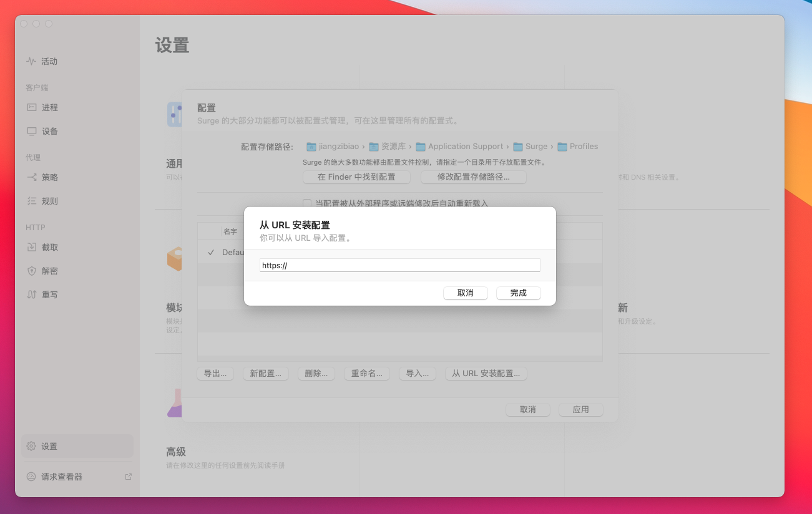
Task: Click the Devices monitor icon
Action: [x=31, y=131]
